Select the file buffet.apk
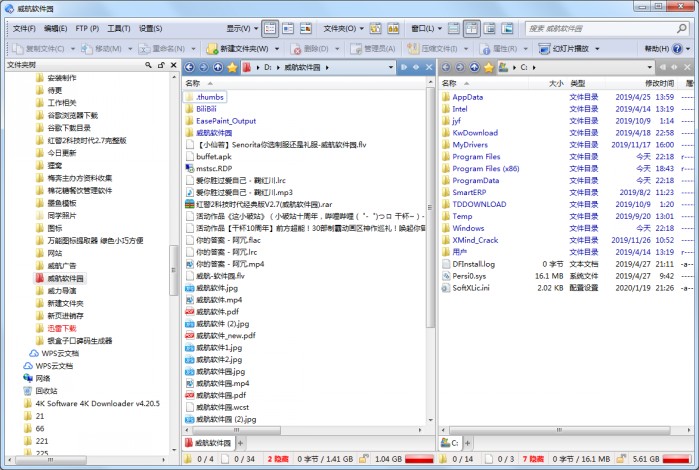Viewport: 699px width, 470px height. 214,157
